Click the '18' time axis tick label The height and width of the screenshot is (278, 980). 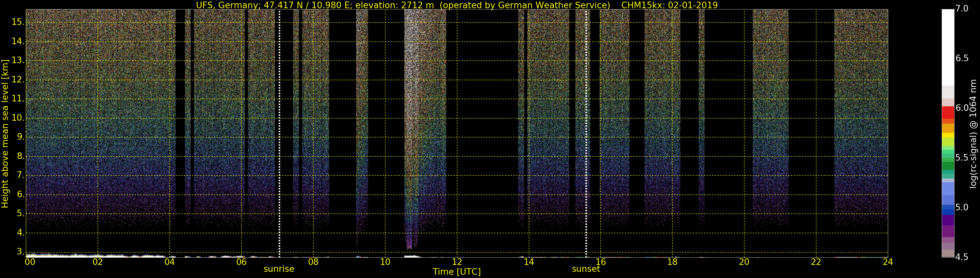(x=672, y=262)
